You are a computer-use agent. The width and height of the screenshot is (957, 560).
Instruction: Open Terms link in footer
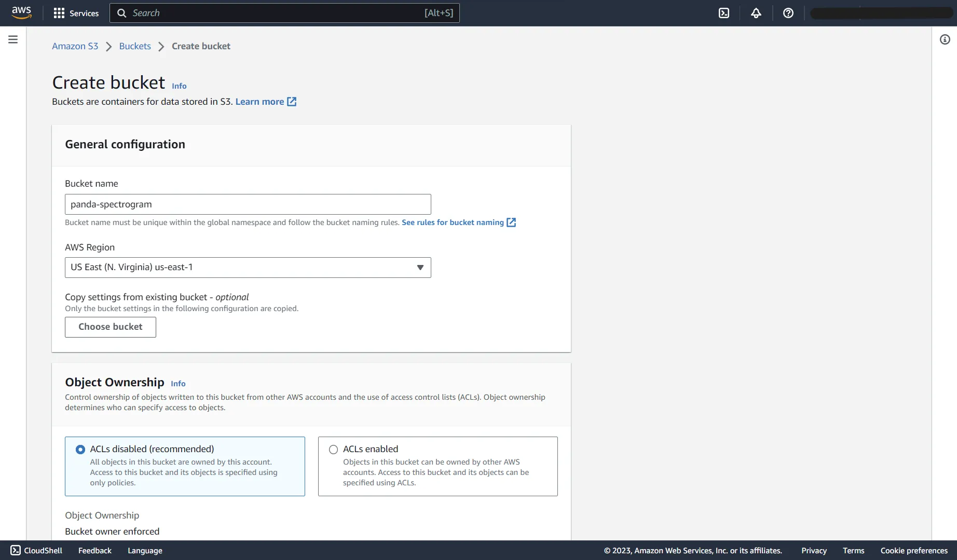click(853, 550)
